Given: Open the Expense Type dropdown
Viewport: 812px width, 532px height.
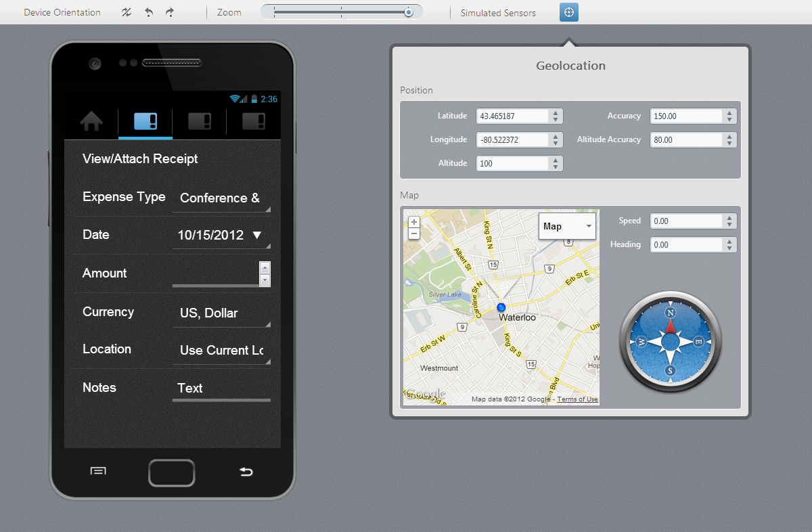Looking at the screenshot, I should [x=221, y=198].
